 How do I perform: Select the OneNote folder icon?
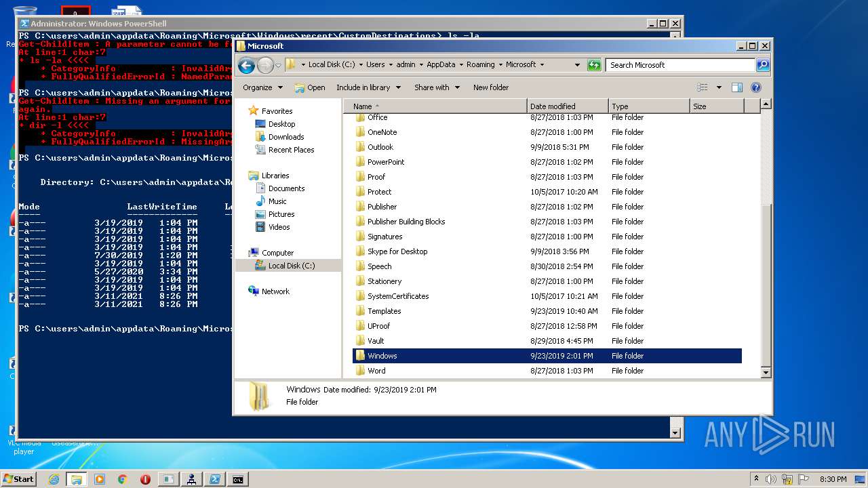click(360, 132)
